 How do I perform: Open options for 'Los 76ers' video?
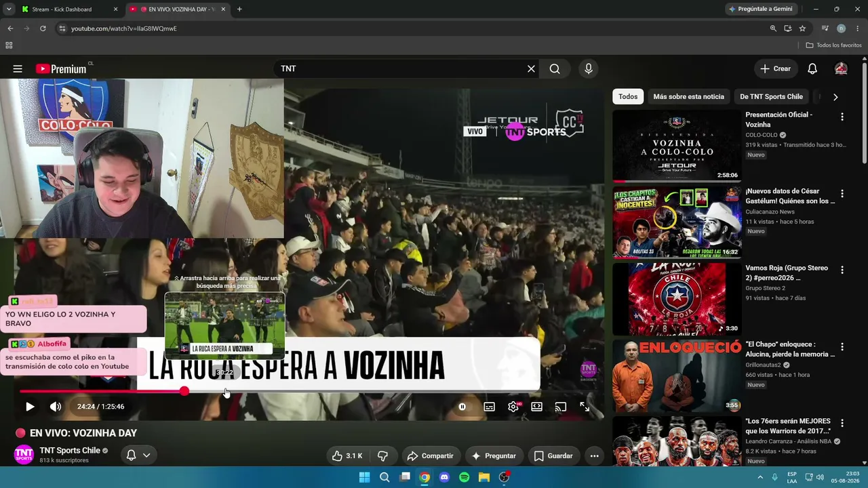(842, 423)
